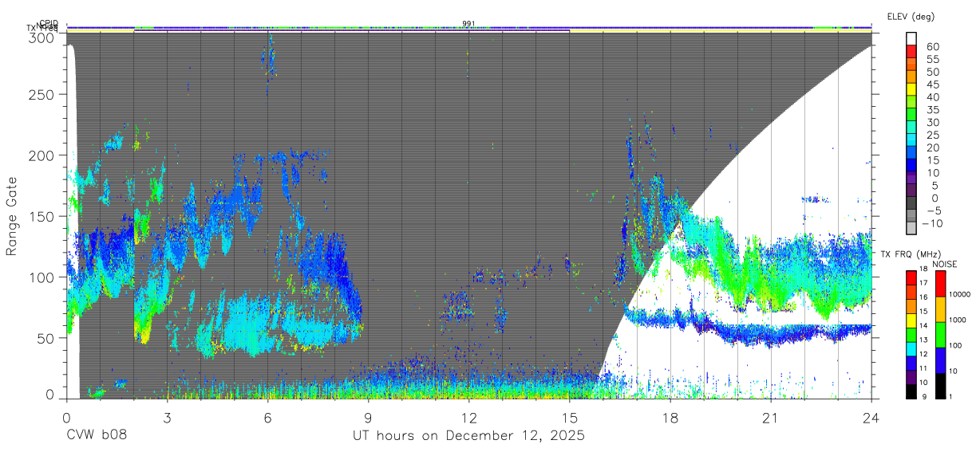This screenshot has height=452, width=980.
Task: Click the UT hours on December 12, 2025 caption
Action: (469, 436)
